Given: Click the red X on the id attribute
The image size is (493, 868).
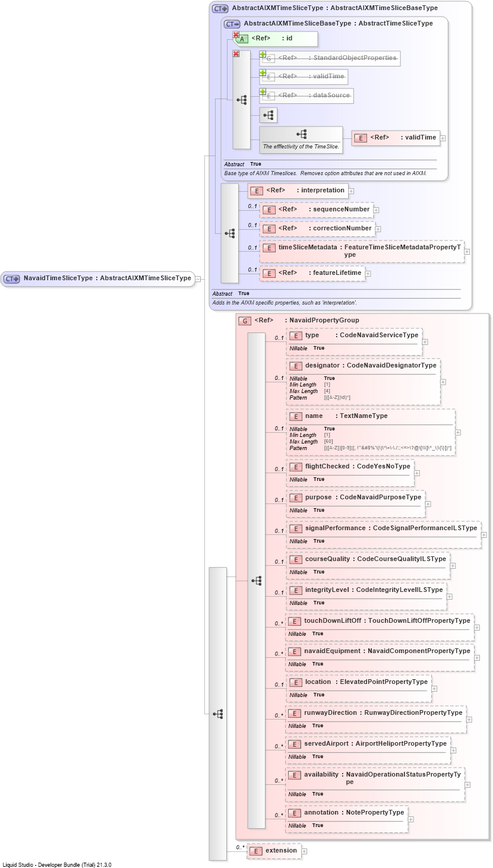Looking at the screenshot, I should [x=236, y=35].
